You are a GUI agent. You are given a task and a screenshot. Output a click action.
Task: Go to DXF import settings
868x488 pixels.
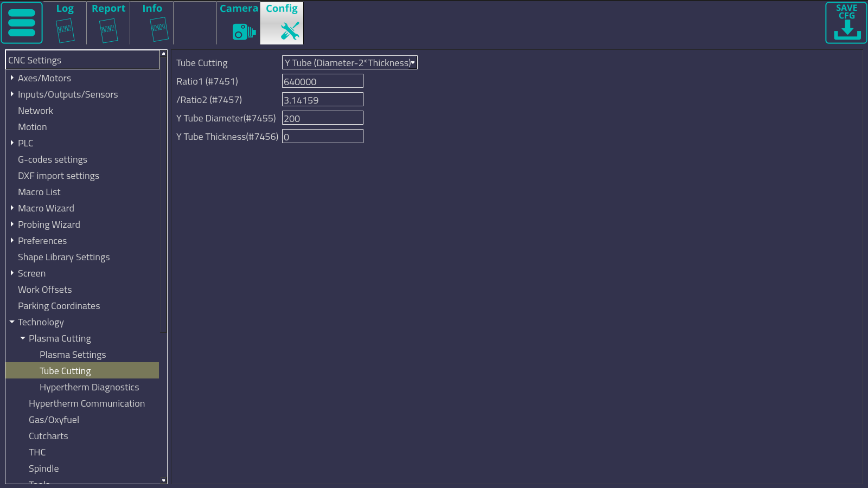(59, 176)
